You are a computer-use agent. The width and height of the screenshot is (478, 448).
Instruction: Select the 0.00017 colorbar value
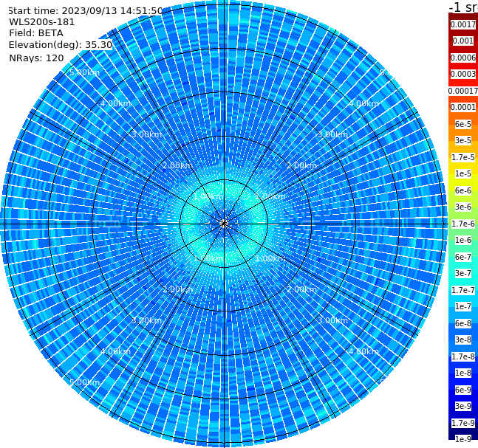(463, 91)
